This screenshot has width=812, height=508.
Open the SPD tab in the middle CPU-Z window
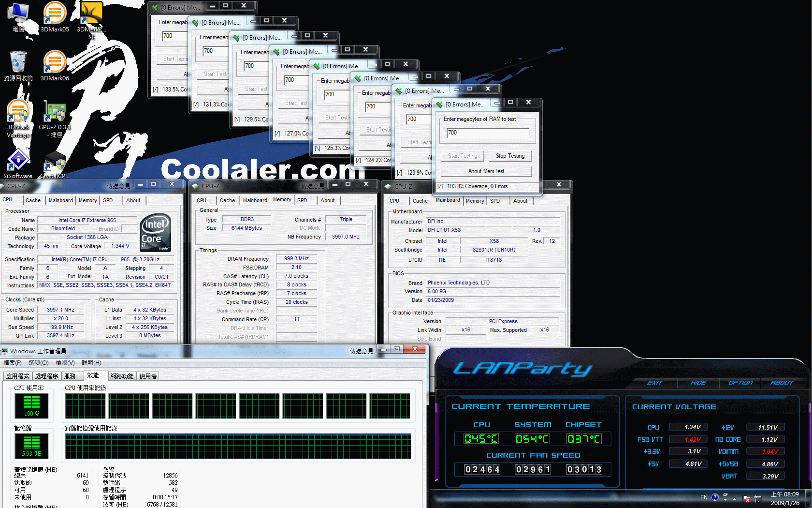(x=302, y=200)
